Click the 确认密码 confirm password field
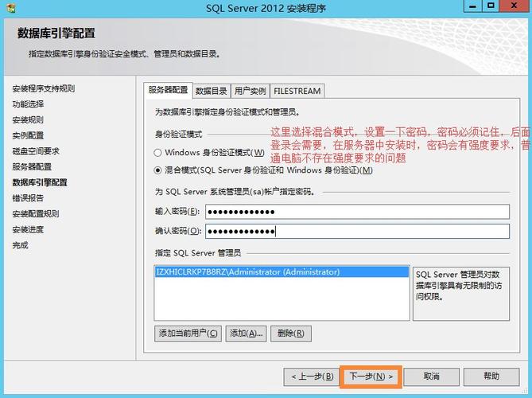The height and width of the screenshot is (398, 532). (x=357, y=232)
